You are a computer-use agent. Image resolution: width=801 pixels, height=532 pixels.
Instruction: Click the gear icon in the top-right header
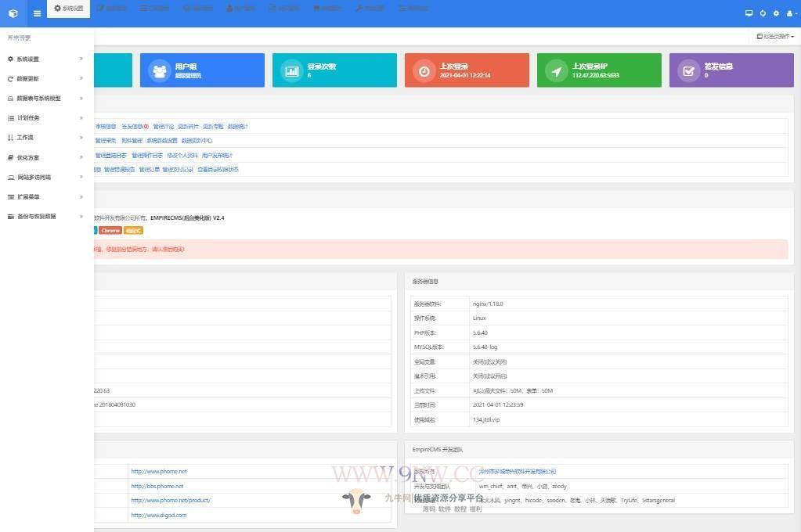click(x=776, y=13)
